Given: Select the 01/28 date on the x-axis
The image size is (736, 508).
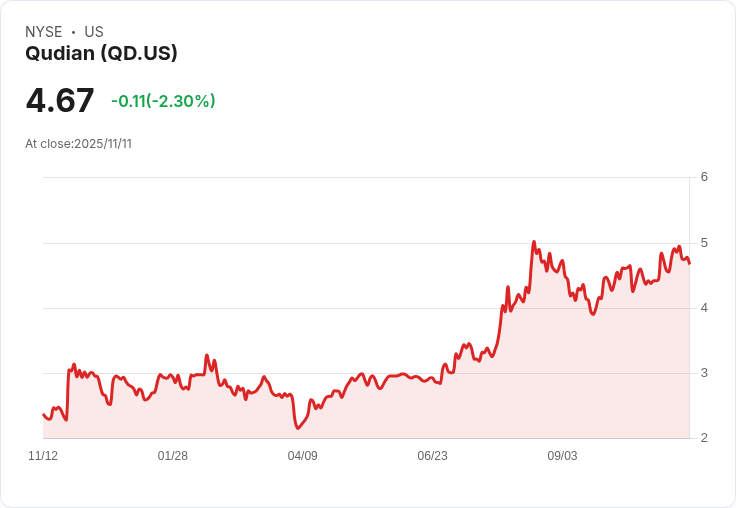Looking at the screenshot, I should (x=173, y=456).
